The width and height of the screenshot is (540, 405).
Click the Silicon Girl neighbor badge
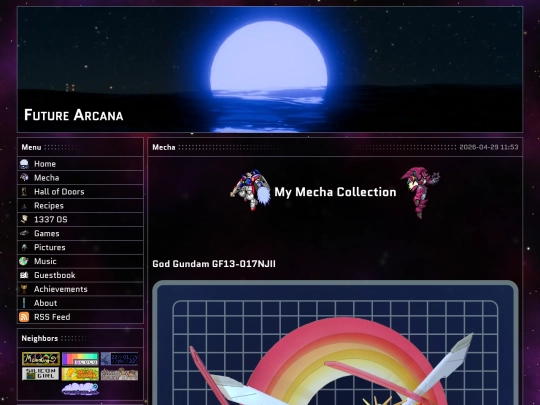coord(41,374)
